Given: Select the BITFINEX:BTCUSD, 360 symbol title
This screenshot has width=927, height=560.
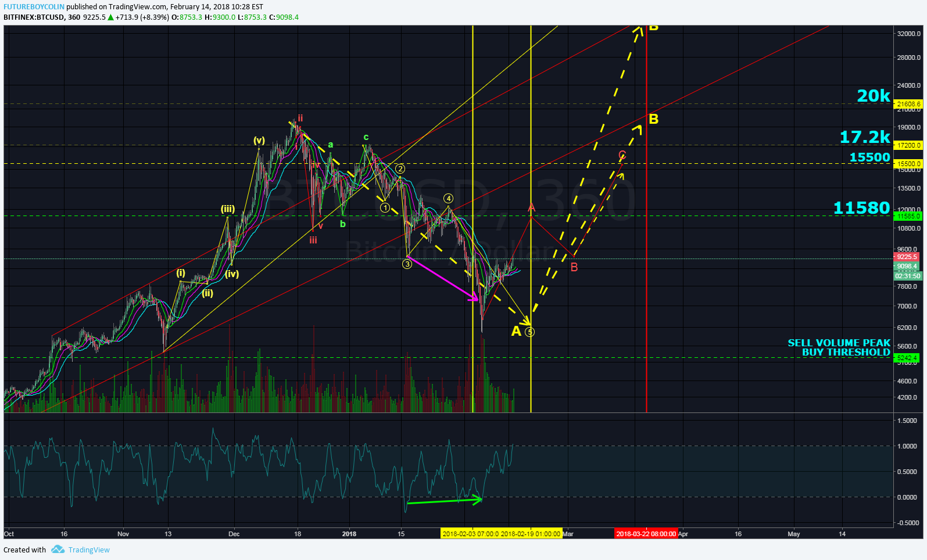Looking at the screenshot, I should [42, 17].
